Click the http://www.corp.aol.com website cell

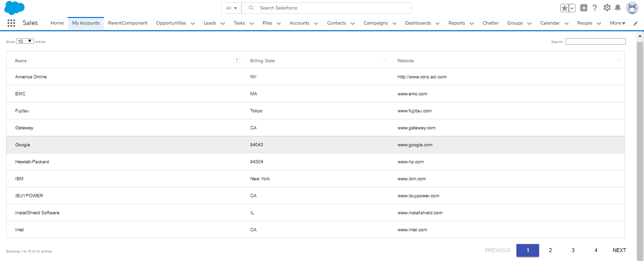point(422,77)
